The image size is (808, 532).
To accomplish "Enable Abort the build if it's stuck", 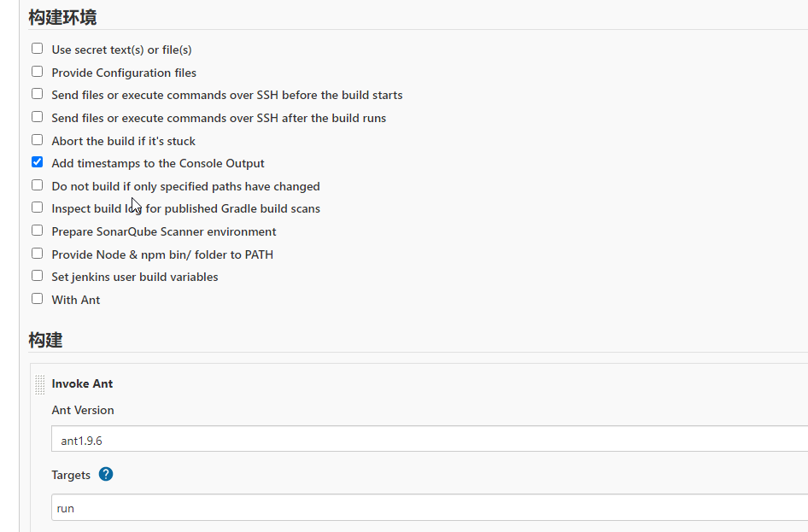I will click(x=37, y=140).
